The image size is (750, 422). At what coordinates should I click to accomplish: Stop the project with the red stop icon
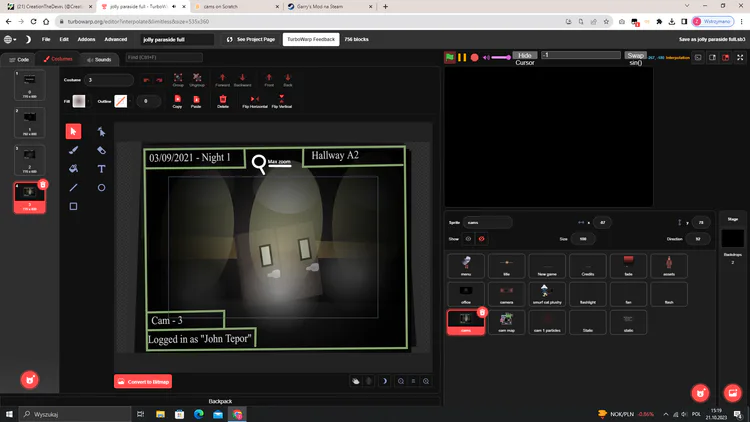click(x=474, y=57)
